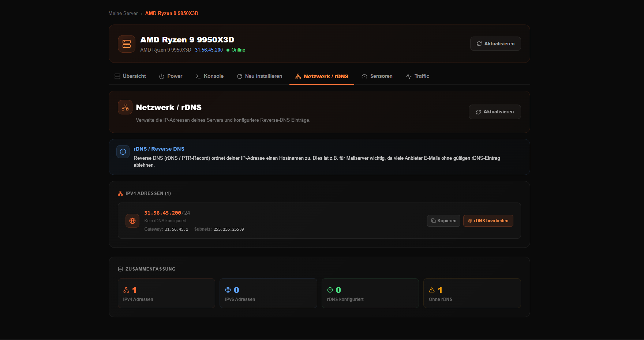Click the icon next to IPV4 ADRESSEN (1)
The width and height of the screenshot is (644, 340).
coord(120,193)
